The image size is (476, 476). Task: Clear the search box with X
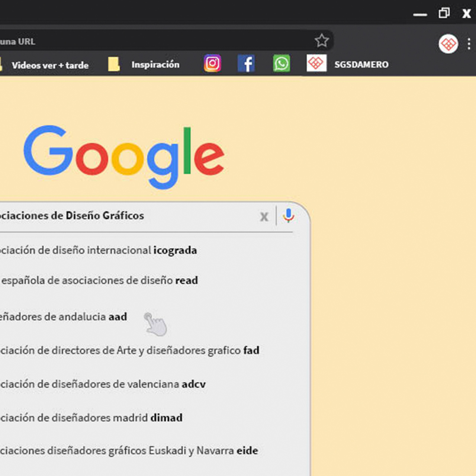264,216
